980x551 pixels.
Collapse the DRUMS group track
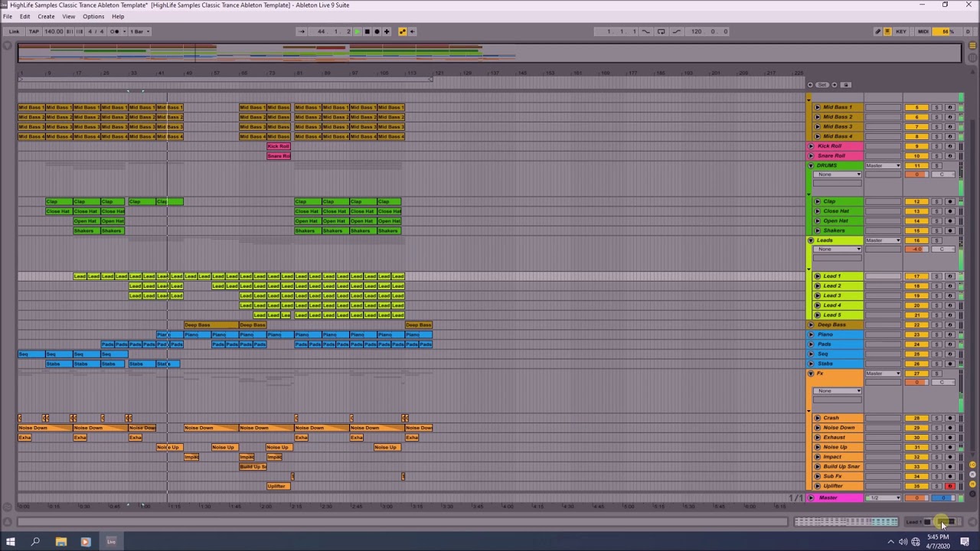811,166
